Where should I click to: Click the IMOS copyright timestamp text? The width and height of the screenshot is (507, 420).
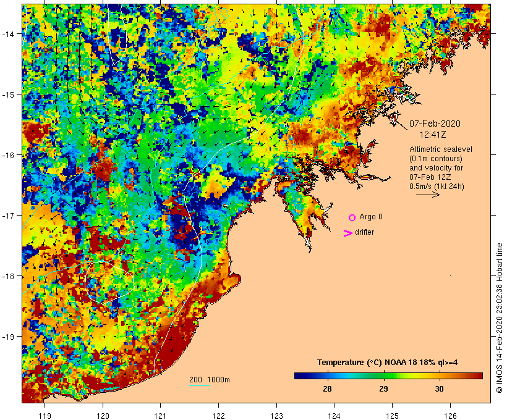(500, 318)
